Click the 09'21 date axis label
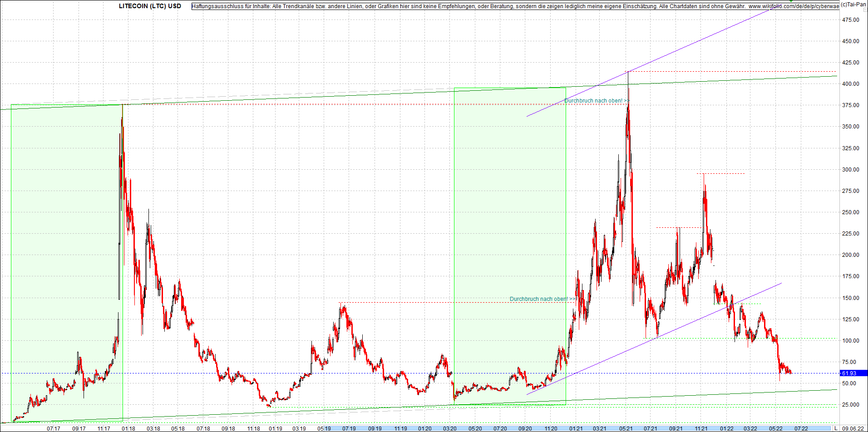Viewport: 868px width, 432px height. click(676, 429)
